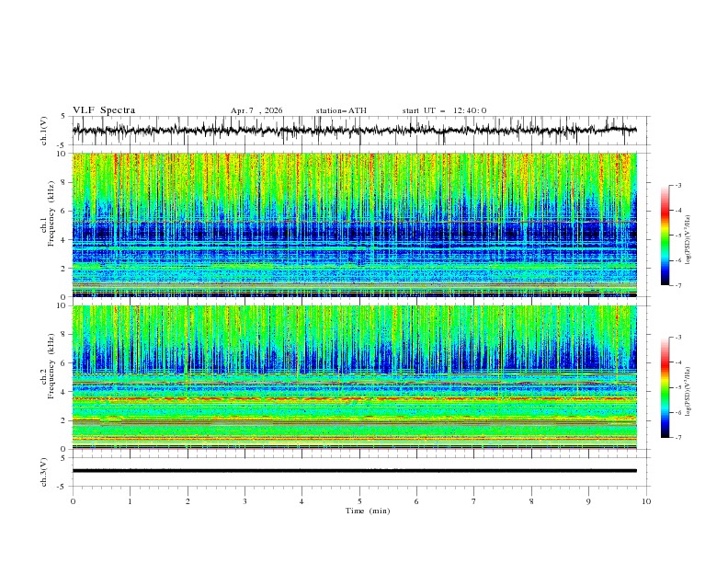Click the ch.1 voltage waveform trace
The width and height of the screenshot is (728, 563).
point(354,131)
